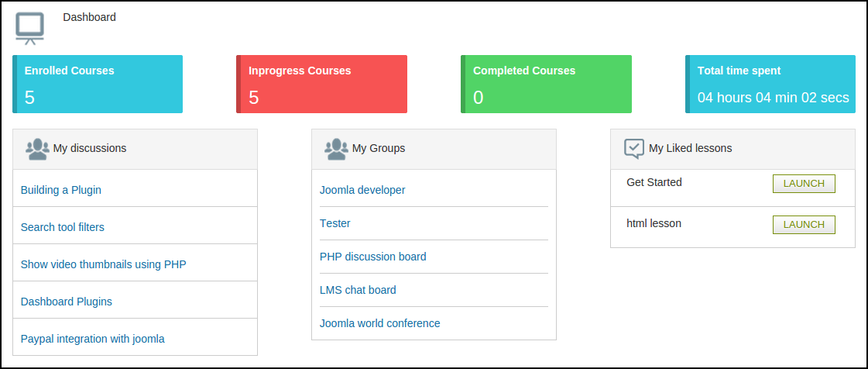Open the LMS chat board group
Viewport: 868px width, 369px height.
[x=358, y=290]
